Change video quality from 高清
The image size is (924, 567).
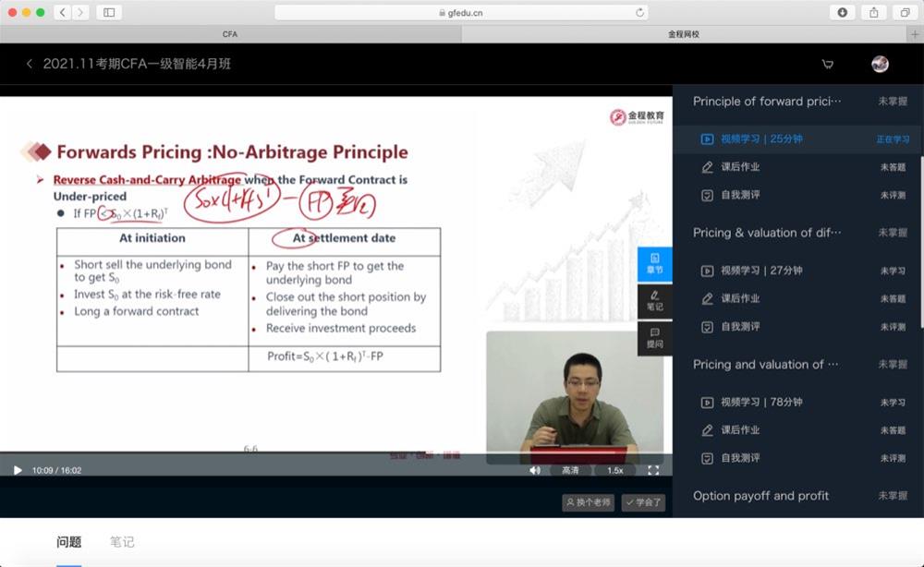(x=570, y=470)
